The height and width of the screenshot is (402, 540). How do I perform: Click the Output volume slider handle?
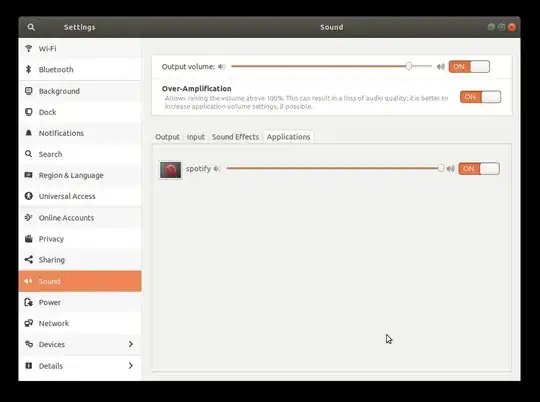[x=408, y=66]
